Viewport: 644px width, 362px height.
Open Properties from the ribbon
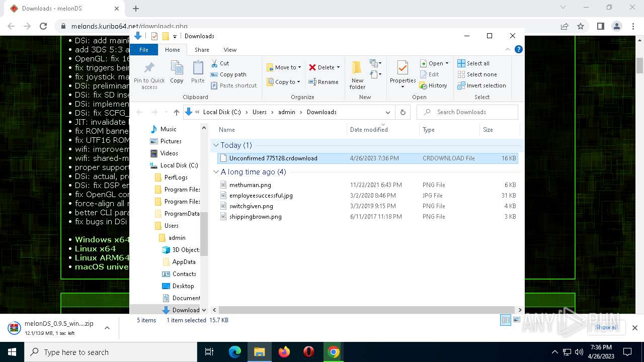click(403, 74)
